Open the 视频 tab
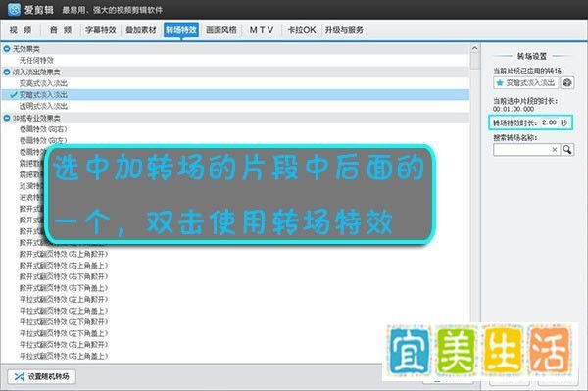Screen dimensions: 588x391 coord(21,30)
